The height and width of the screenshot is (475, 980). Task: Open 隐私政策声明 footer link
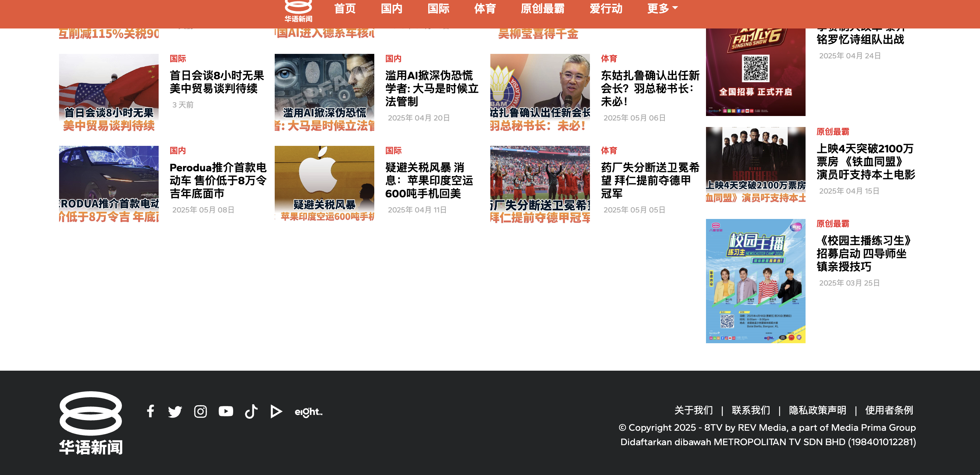coord(818,410)
